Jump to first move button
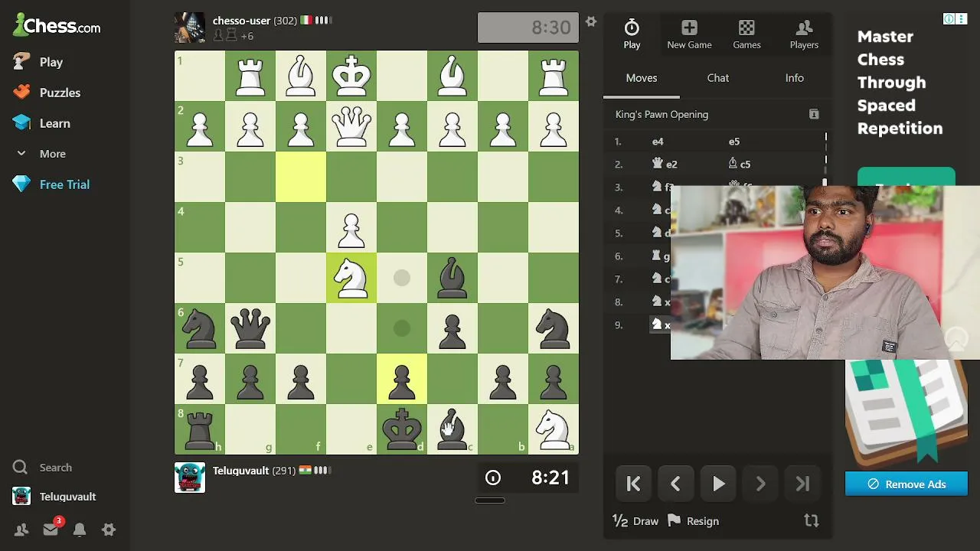The image size is (980, 551). [633, 484]
